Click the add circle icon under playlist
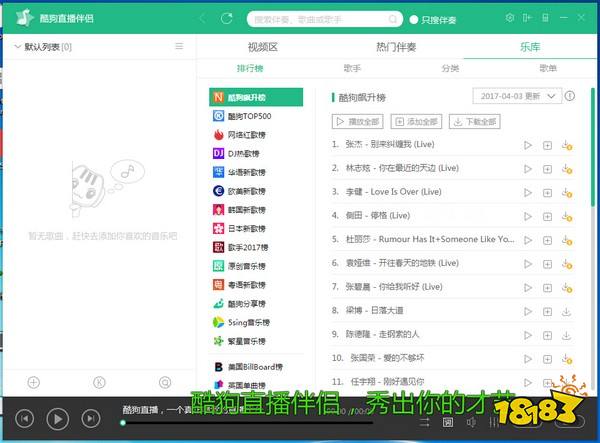 pos(33,382)
